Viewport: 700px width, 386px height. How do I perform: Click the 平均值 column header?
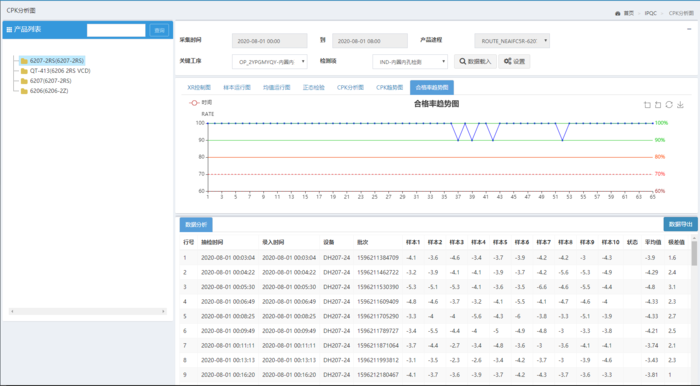click(x=653, y=242)
